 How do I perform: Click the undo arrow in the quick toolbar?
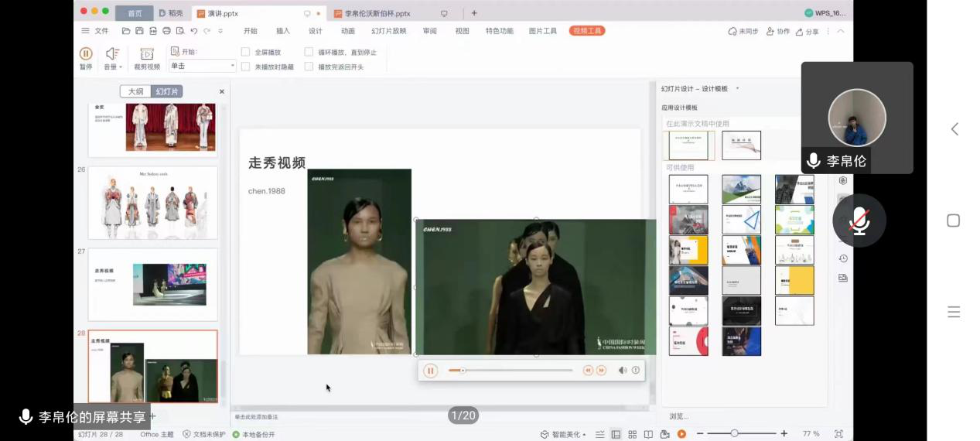tap(193, 31)
